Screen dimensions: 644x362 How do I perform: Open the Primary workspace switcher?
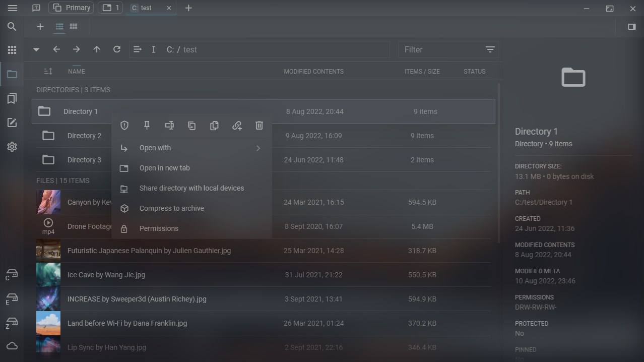point(71,8)
